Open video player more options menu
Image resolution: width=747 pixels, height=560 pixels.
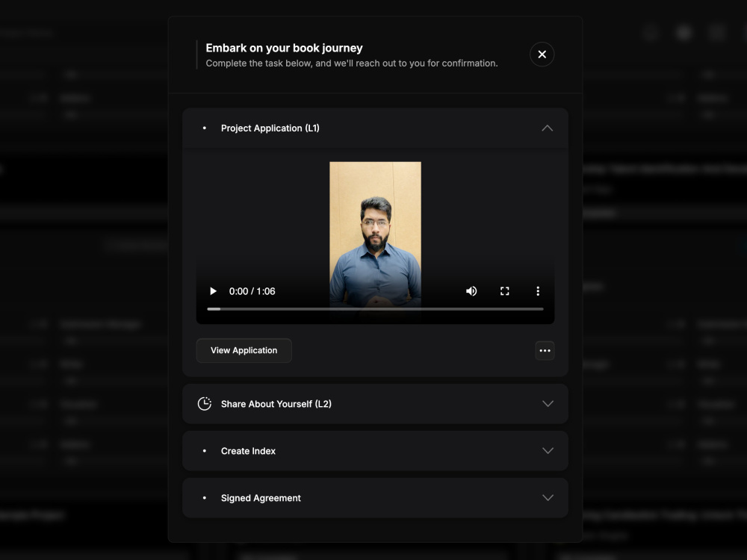click(538, 291)
